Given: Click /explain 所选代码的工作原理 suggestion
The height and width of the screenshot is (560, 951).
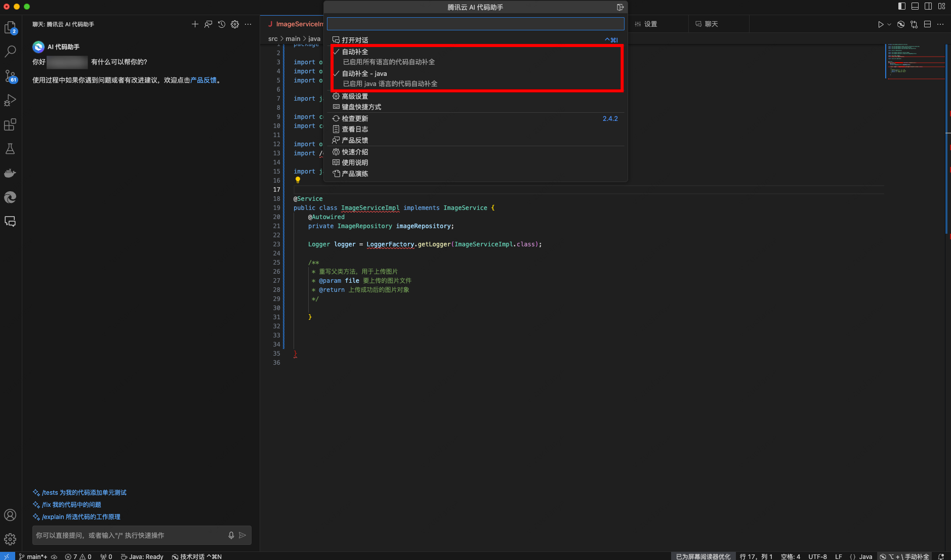Looking at the screenshot, I should click(76, 516).
